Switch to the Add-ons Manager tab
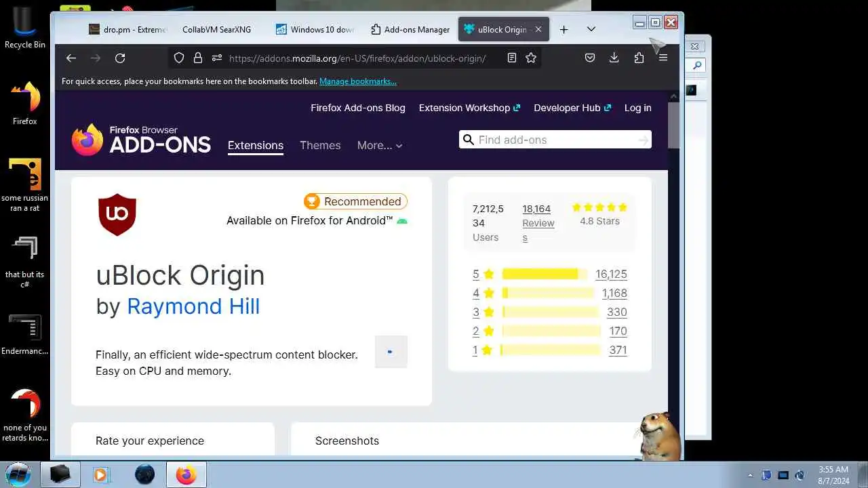 [x=410, y=29]
